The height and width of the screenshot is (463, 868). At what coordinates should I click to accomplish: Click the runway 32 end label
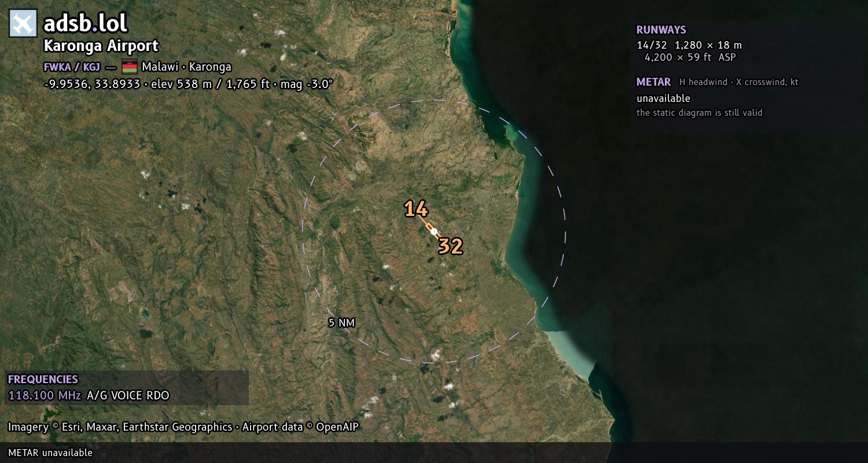click(x=450, y=247)
